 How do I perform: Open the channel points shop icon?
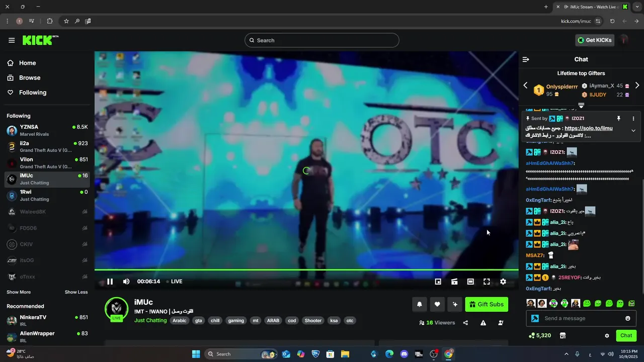(x=562, y=335)
